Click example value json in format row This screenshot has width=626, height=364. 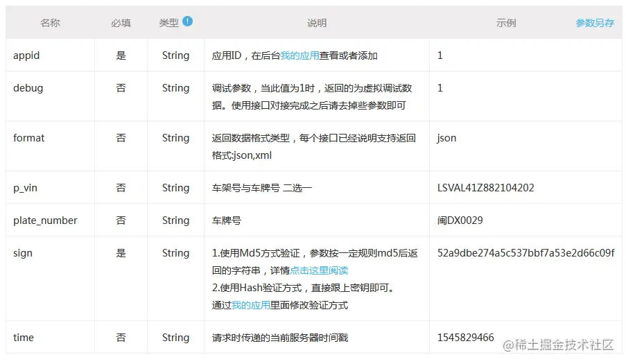(x=446, y=138)
